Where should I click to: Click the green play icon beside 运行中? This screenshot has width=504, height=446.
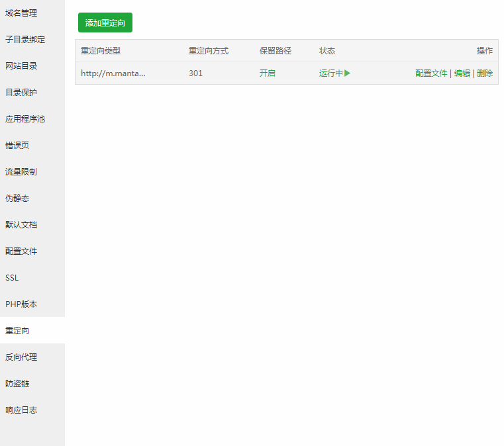click(347, 73)
